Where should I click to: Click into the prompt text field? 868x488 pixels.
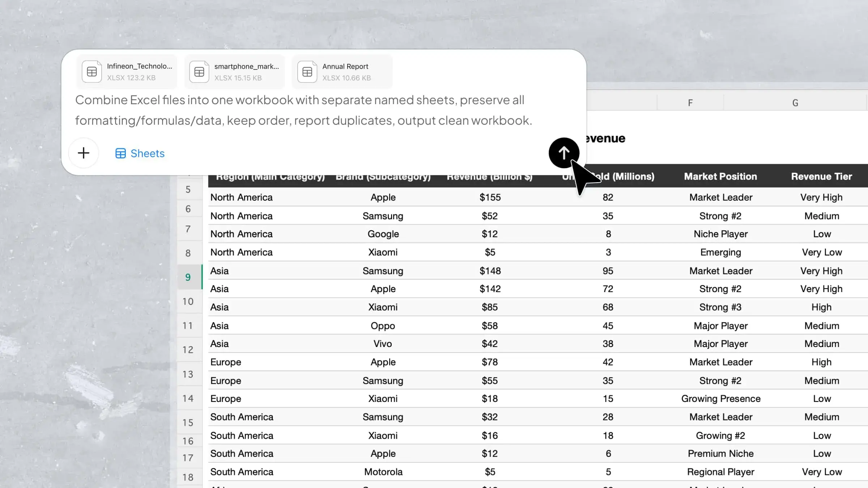click(x=304, y=110)
